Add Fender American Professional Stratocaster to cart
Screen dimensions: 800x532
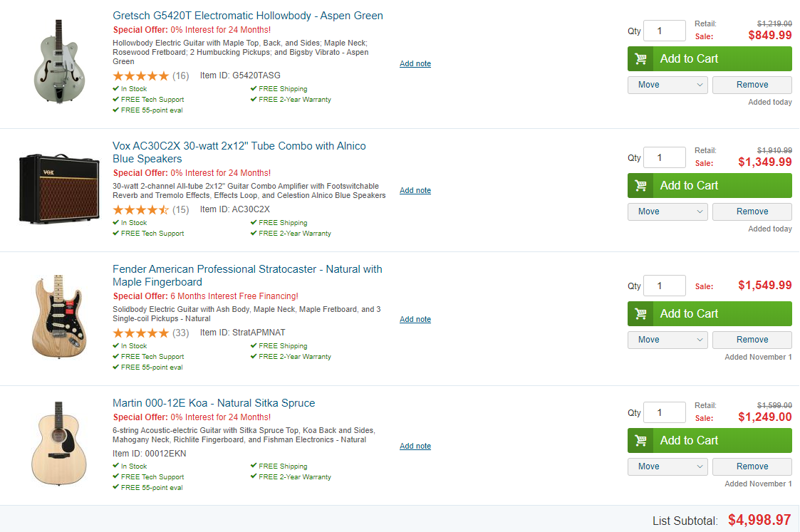point(710,313)
